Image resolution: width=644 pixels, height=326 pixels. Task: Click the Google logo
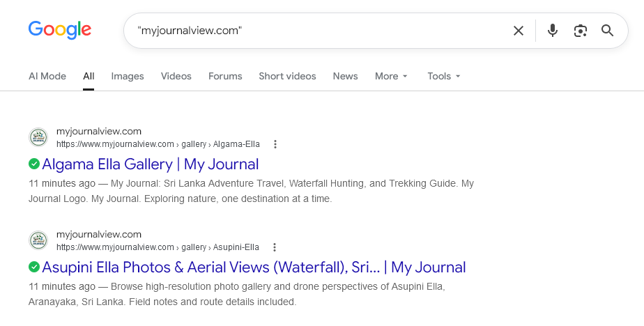point(59,30)
